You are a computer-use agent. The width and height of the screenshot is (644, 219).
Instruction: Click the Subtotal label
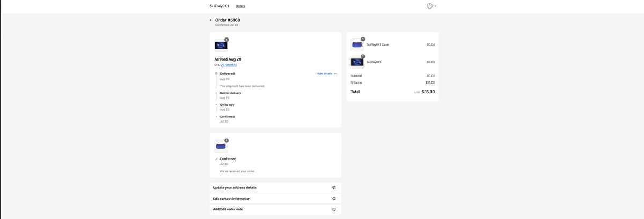(x=356, y=76)
